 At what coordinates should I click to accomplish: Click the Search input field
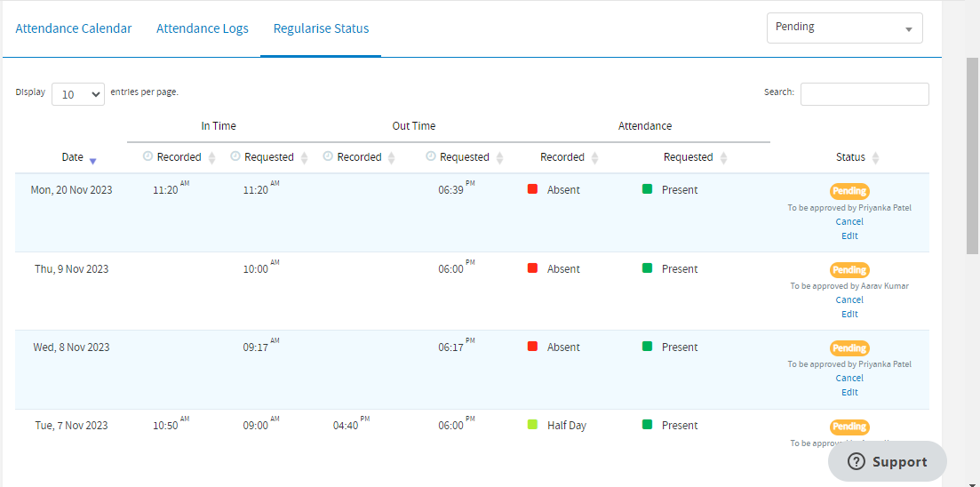pyautogui.click(x=864, y=93)
